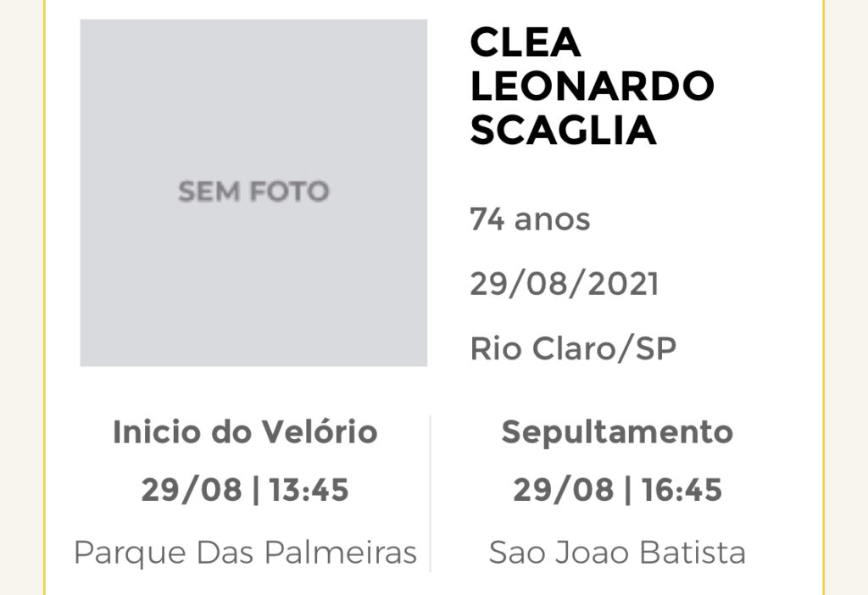868x595 pixels.
Task: Click the word LEONARDO in the heading
Action: click(x=592, y=86)
